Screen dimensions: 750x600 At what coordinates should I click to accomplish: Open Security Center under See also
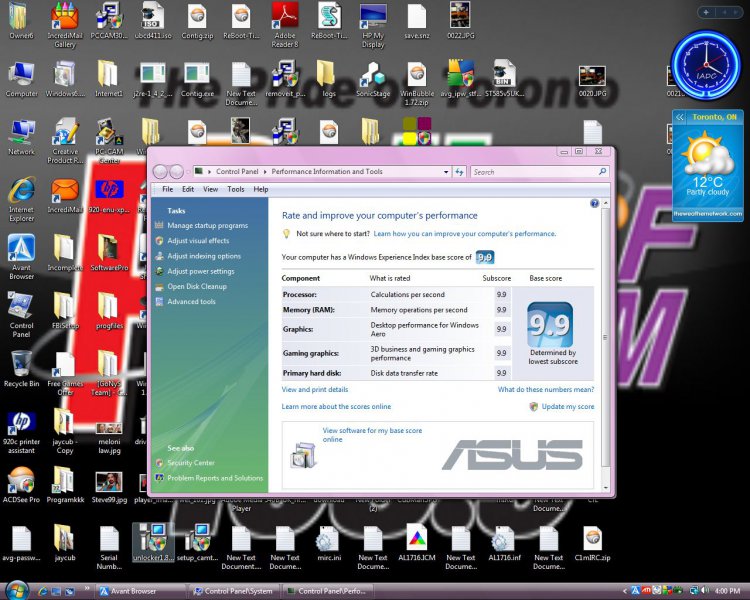tap(191, 463)
